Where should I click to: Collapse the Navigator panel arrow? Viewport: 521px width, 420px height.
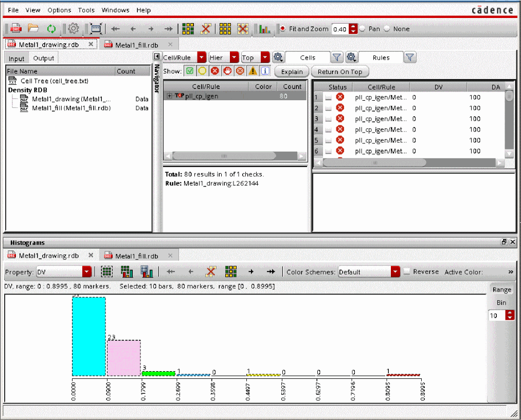click(157, 57)
